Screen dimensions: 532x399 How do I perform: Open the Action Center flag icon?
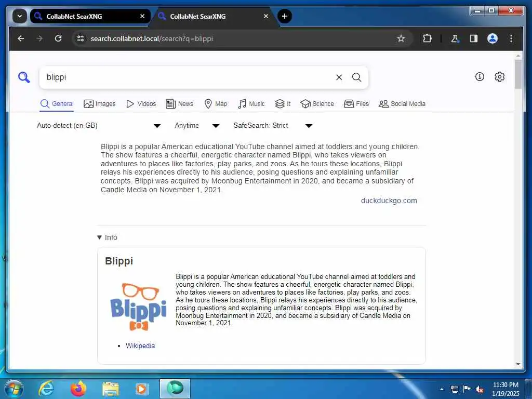(467, 389)
